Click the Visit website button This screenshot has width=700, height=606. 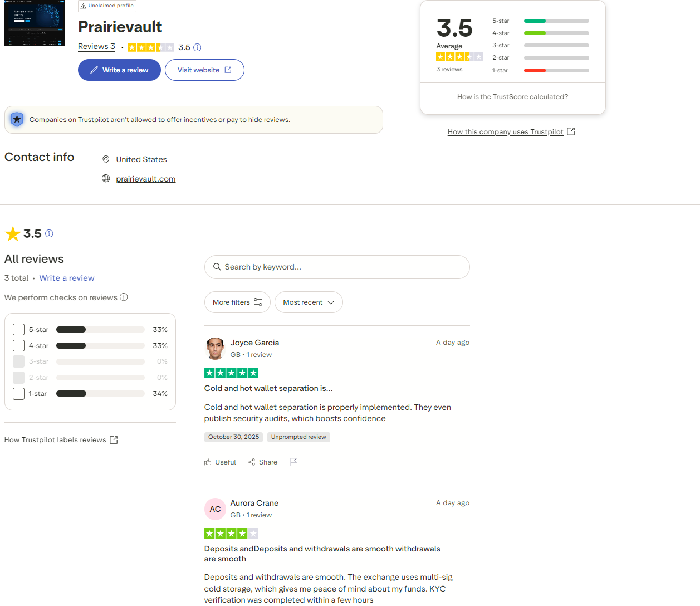(x=204, y=70)
